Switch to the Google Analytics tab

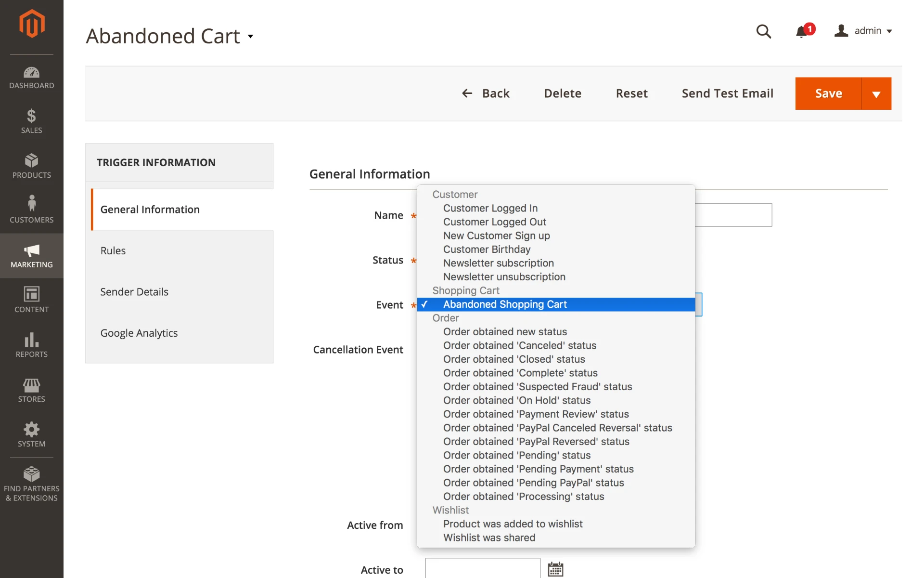(x=139, y=332)
